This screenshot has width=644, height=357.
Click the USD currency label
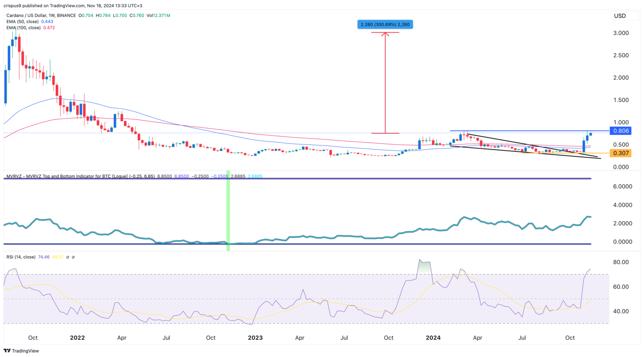pos(620,16)
